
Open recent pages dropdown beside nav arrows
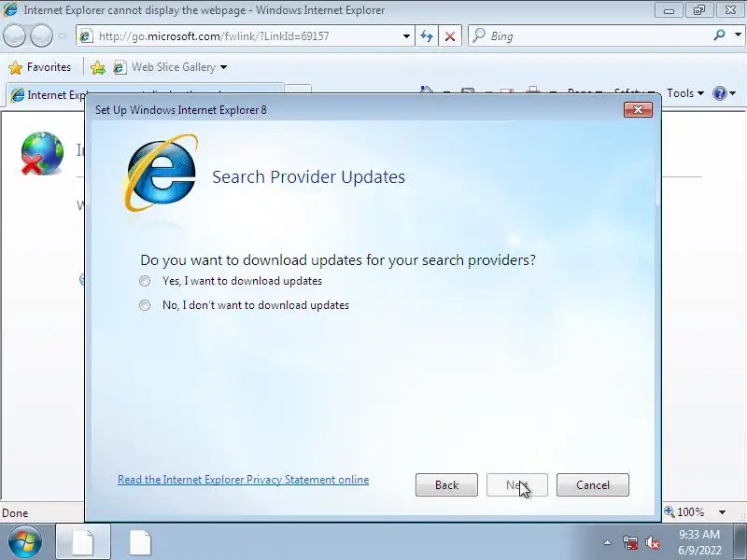pyautogui.click(x=62, y=36)
